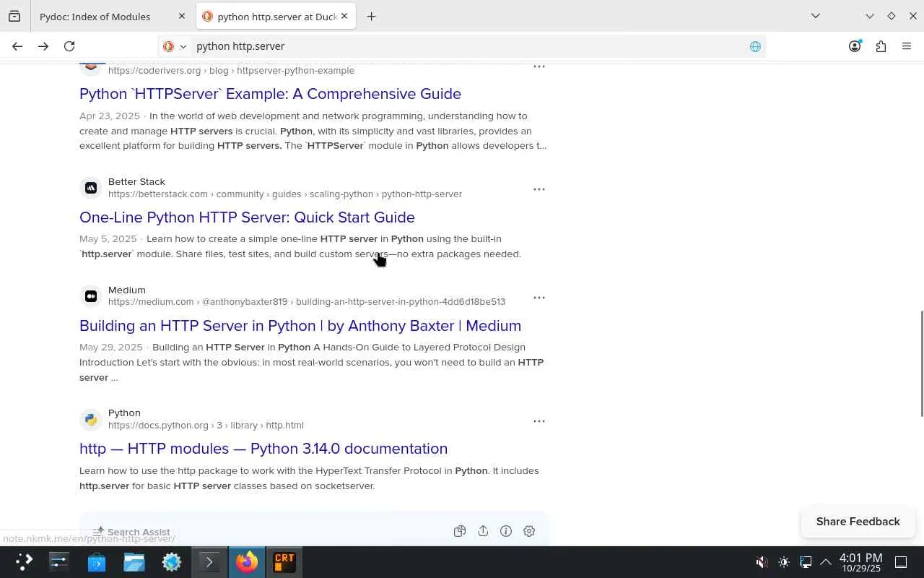Go forward to the next page

[x=43, y=46]
